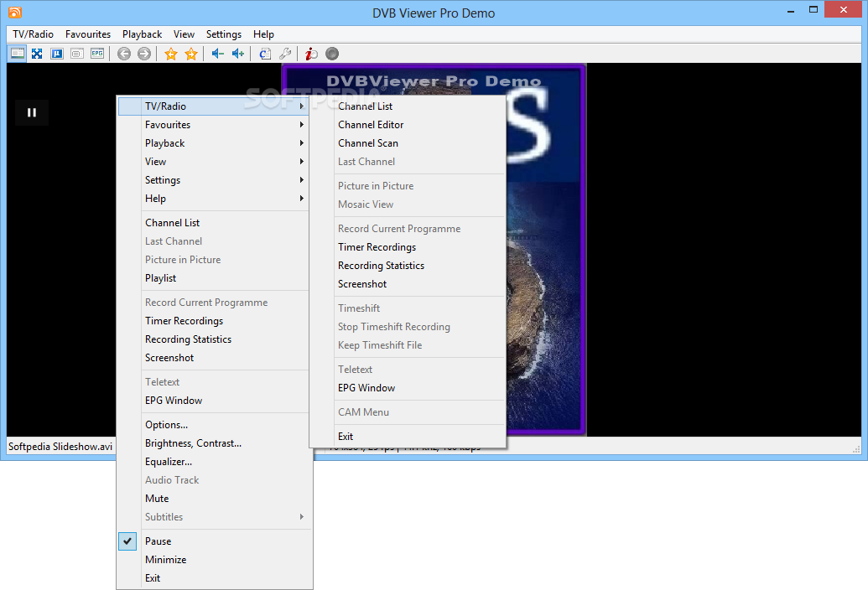Image resolution: width=868 pixels, height=590 pixels.
Task: Open Options... from the context menu
Action: [214, 425]
